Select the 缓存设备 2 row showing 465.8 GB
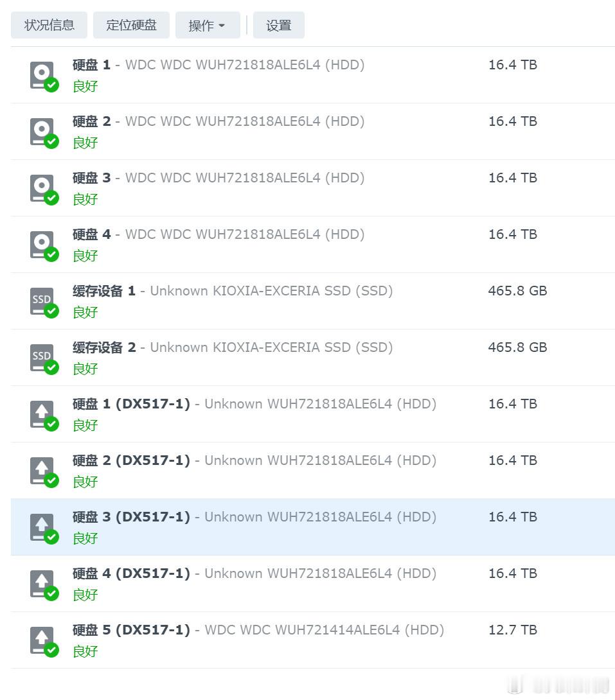 tap(307, 357)
